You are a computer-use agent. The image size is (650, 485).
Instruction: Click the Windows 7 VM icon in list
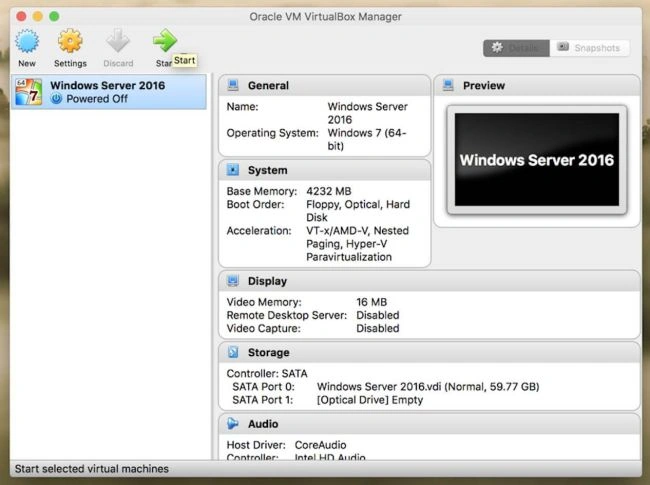pos(29,92)
